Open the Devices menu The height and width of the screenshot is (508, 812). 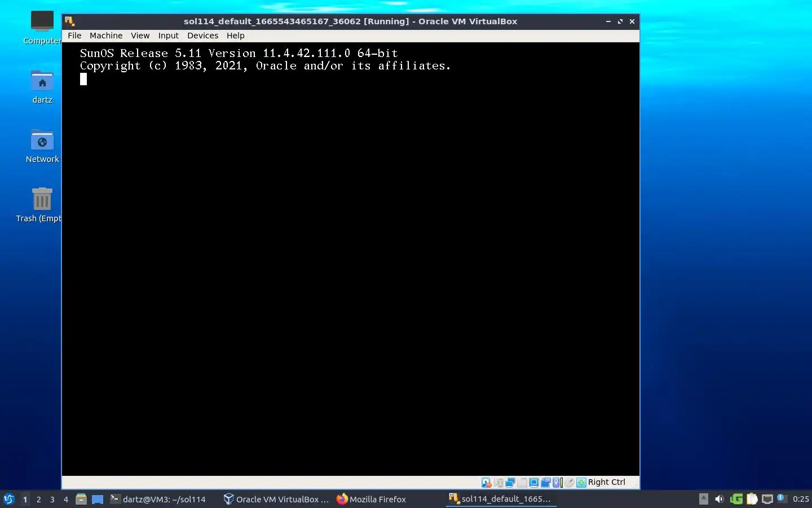pos(202,36)
